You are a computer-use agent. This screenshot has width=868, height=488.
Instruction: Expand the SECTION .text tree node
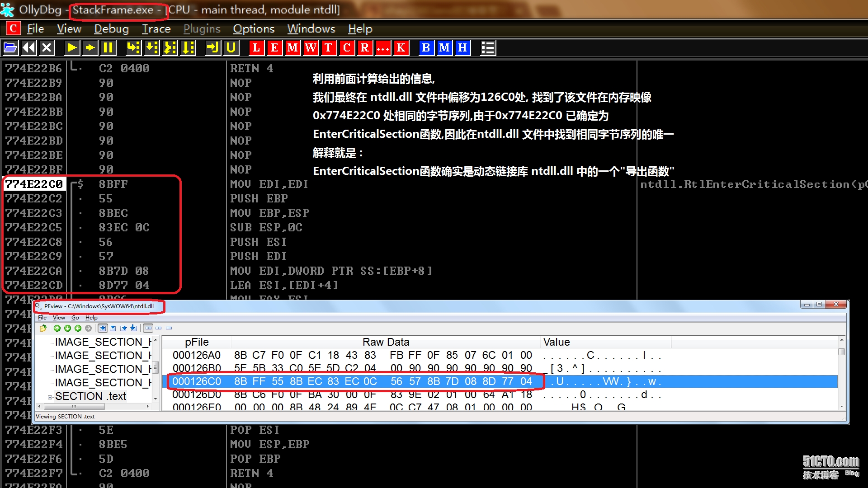coord(50,397)
